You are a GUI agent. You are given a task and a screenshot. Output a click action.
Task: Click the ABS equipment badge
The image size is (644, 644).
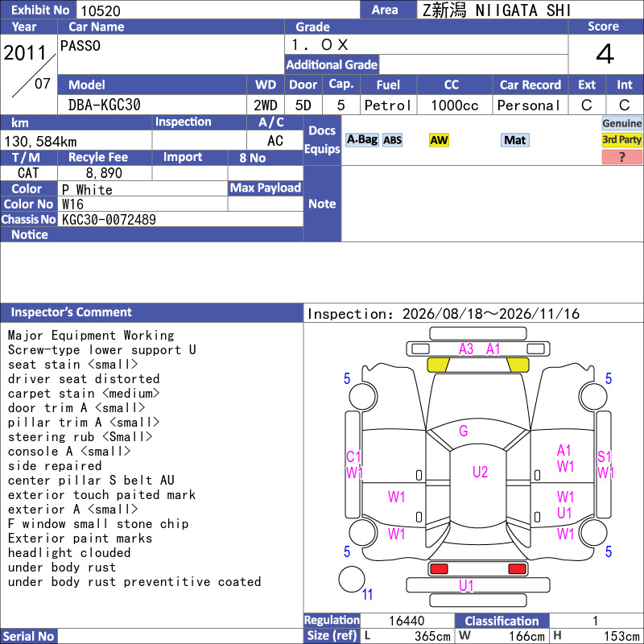pos(392,140)
